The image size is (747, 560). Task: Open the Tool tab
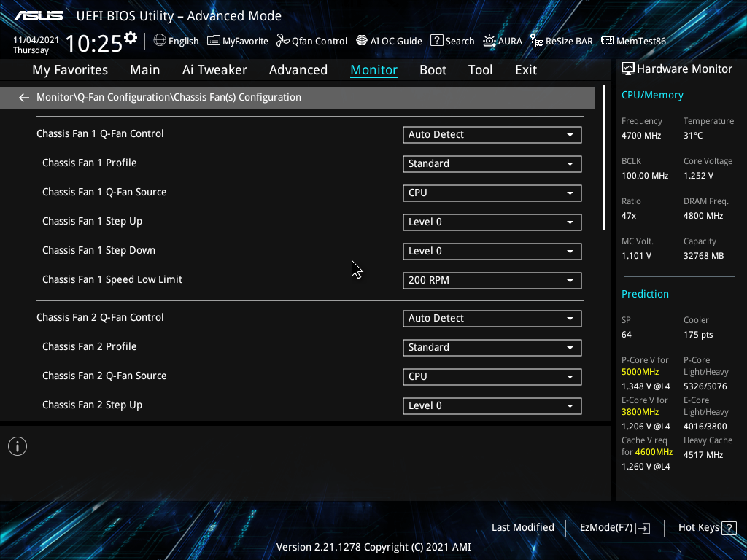point(480,70)
